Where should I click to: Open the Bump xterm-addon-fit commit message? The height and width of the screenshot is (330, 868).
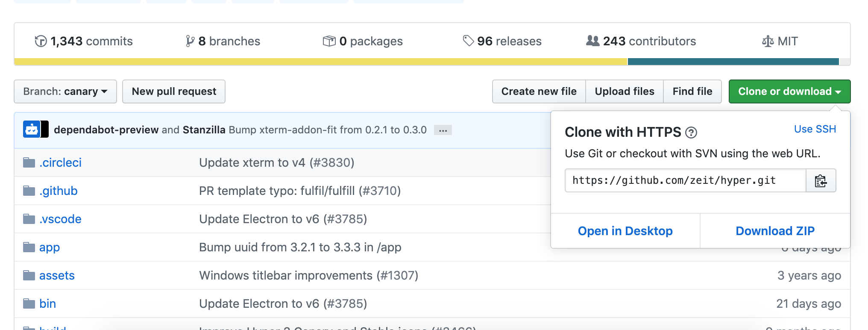click(328, 130)
